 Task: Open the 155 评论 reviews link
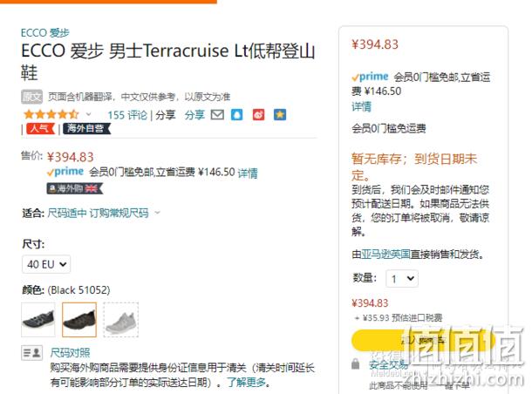tap(127, 115)
